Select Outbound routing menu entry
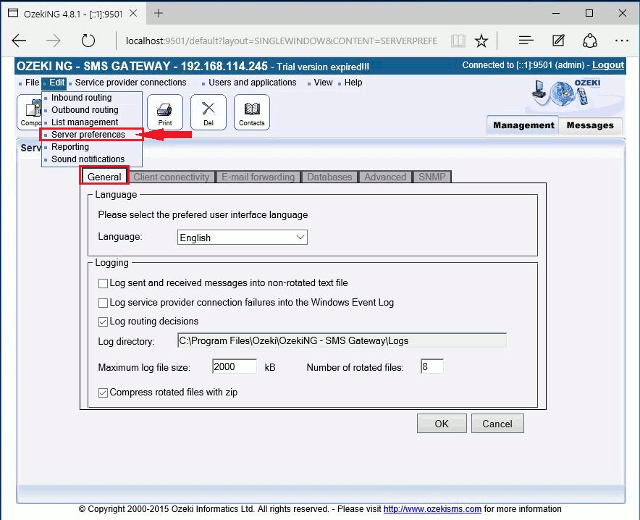The width and height of the screenshot is (640, 520). coord(84,110)
